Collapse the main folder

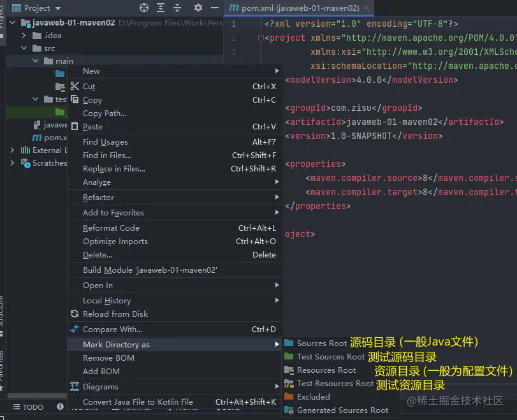[35, 61]
